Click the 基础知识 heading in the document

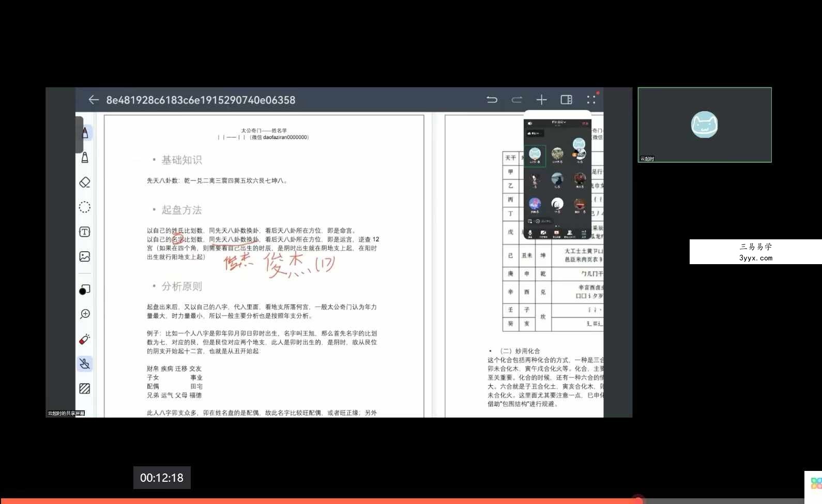(181, 160)
